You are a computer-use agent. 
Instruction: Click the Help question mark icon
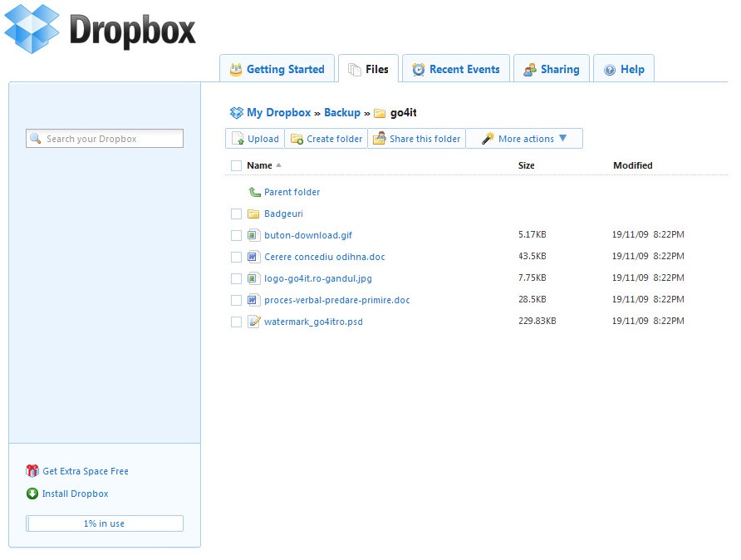610,70
